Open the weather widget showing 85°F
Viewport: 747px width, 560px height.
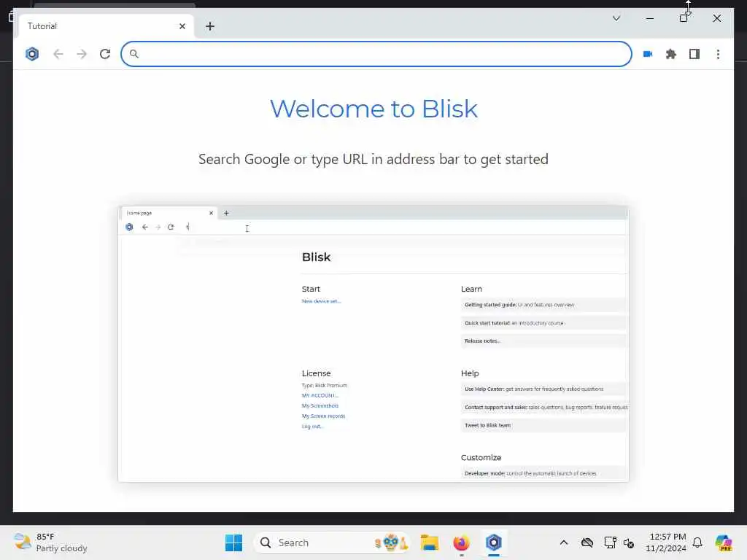(50, 542)
